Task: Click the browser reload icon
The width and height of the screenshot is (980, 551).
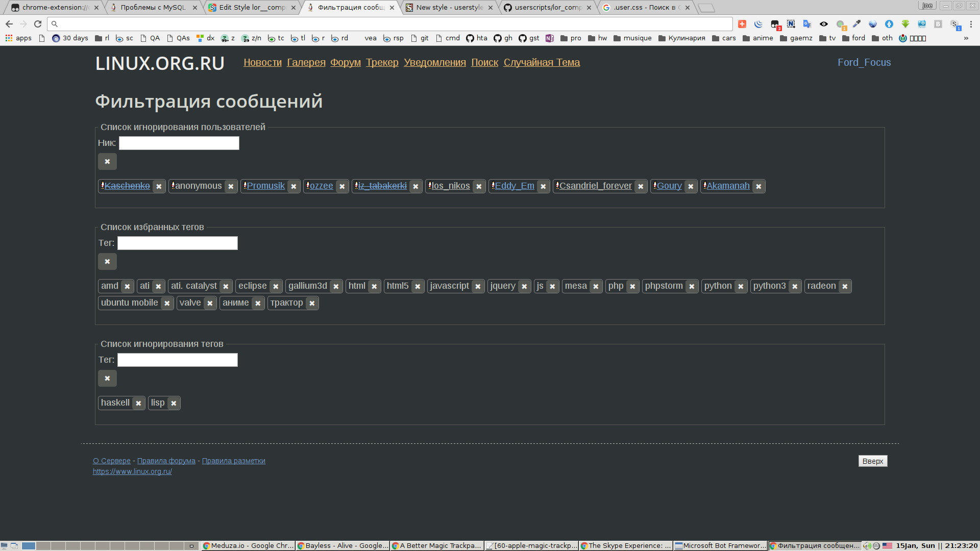Action: [x=38, y=24]
